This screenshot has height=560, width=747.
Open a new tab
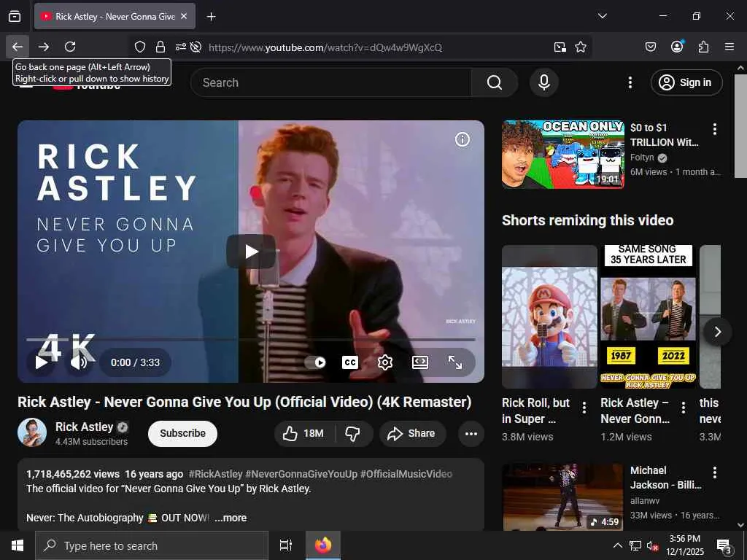pyautogui.click(x=211, y=17)
